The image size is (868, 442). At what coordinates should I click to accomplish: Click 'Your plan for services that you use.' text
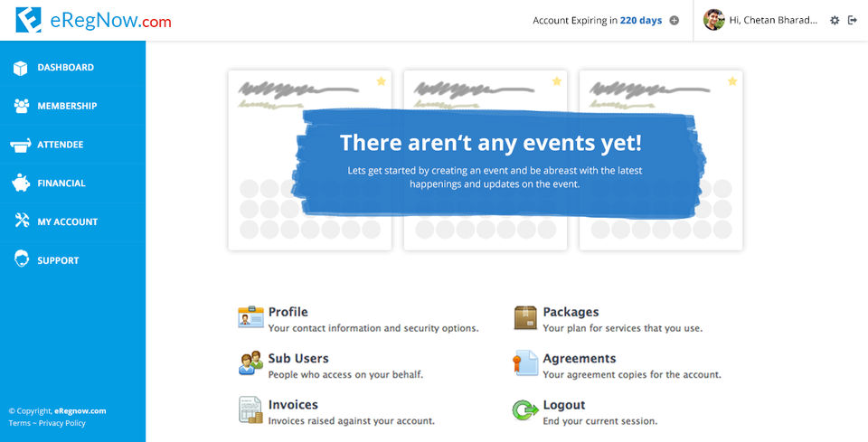pyautogui.click(x=622, y=328)
